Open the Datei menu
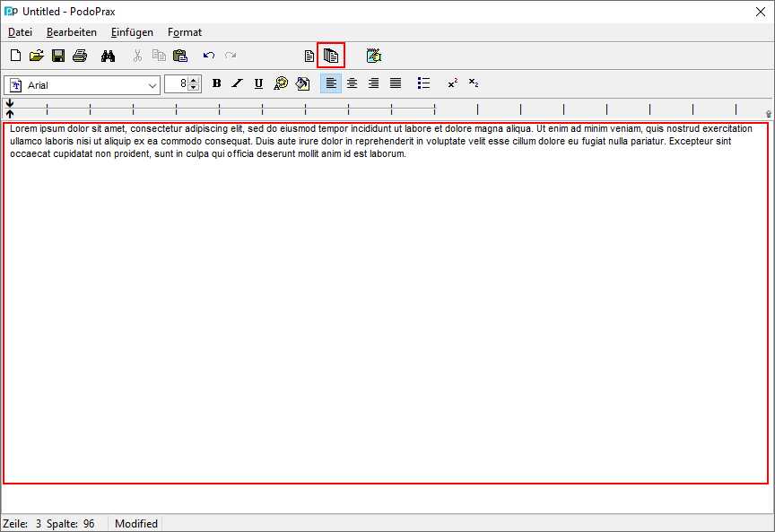Image resolution: width=775 pixels, height=532 pixels. pyautogui.click(x=20, y=32)
